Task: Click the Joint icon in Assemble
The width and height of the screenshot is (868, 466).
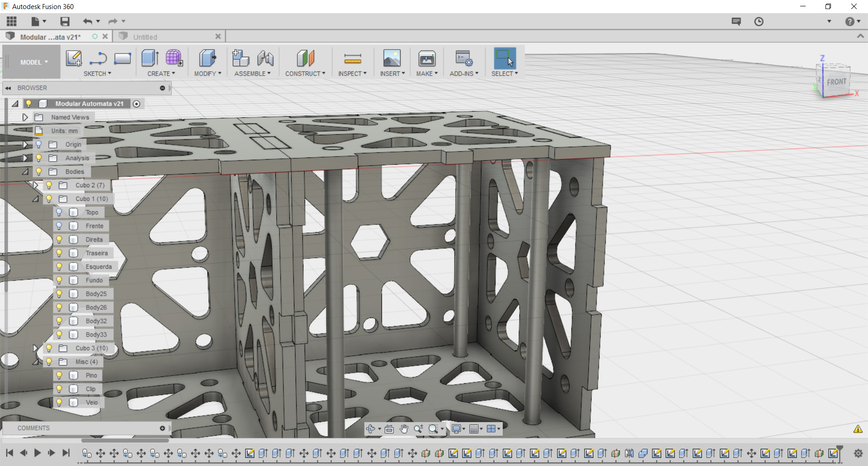Action: coord(265,58)
